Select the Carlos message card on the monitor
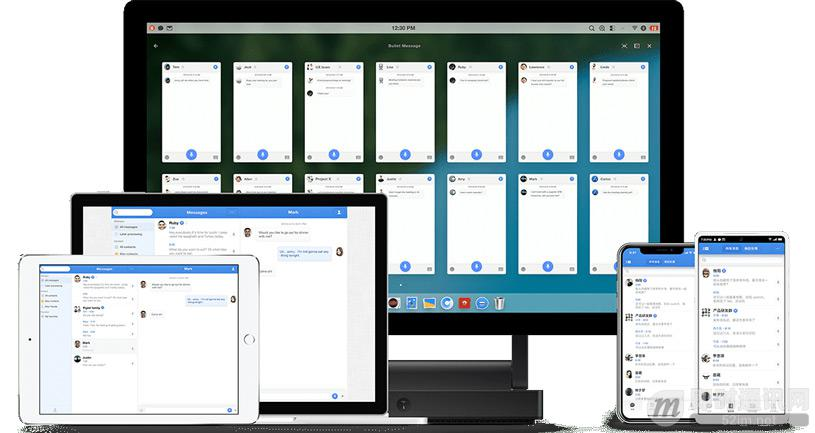Viewport: 815px width, 433px height. 619,224
